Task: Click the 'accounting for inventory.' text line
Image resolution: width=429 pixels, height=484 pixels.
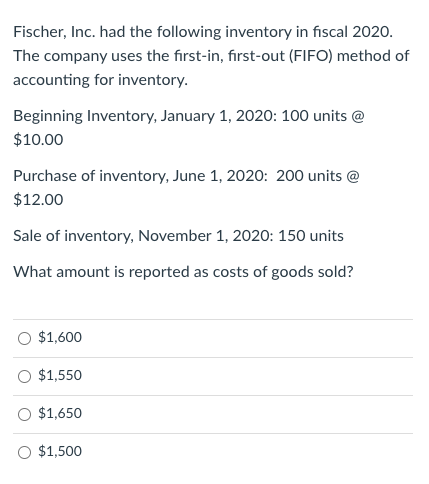Action: pos(100,80)
